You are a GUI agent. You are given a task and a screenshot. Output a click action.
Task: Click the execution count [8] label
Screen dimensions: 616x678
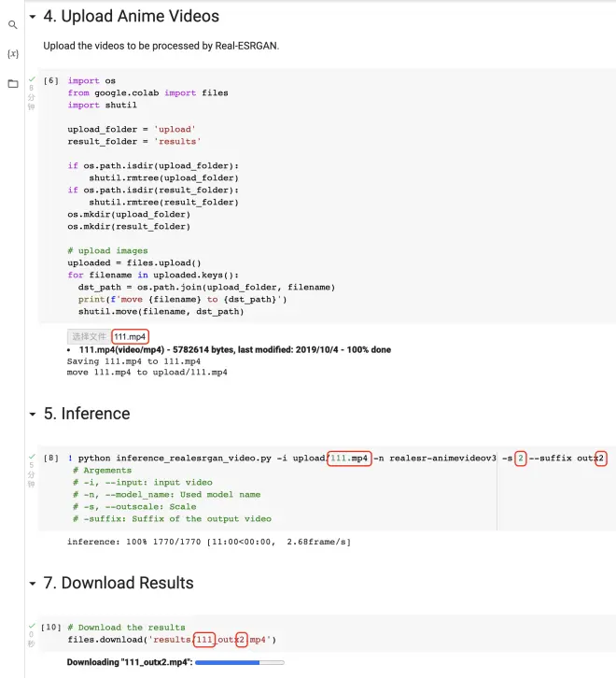click(x=51, y=459)
